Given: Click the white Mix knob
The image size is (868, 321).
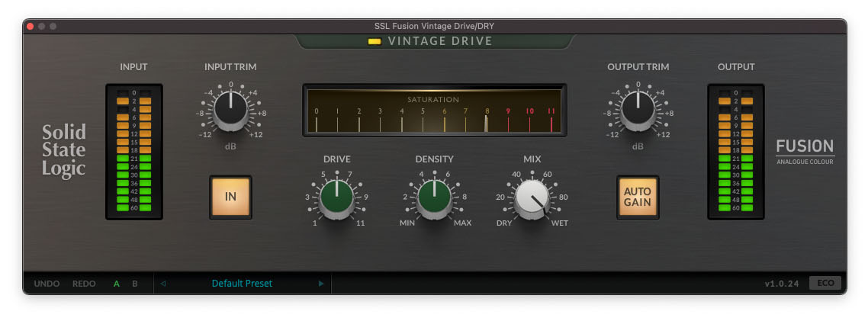Looking at the screenshot, I should (x=532, y=198).
